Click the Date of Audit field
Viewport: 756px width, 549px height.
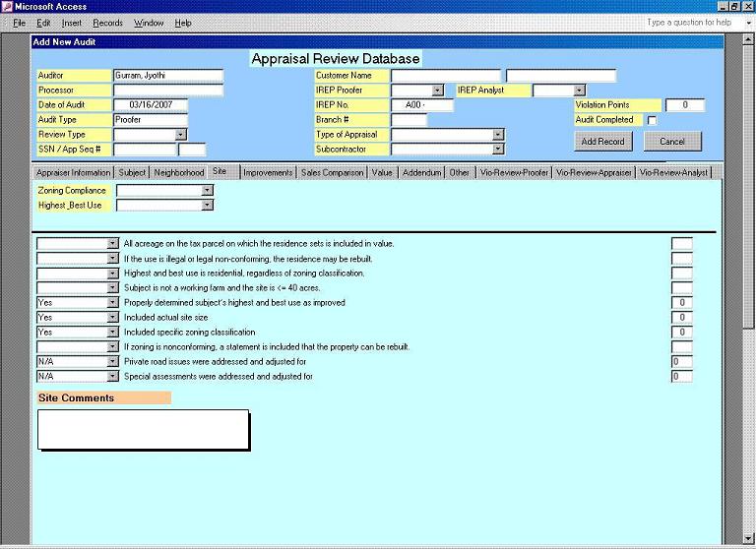tap(151, 105)
